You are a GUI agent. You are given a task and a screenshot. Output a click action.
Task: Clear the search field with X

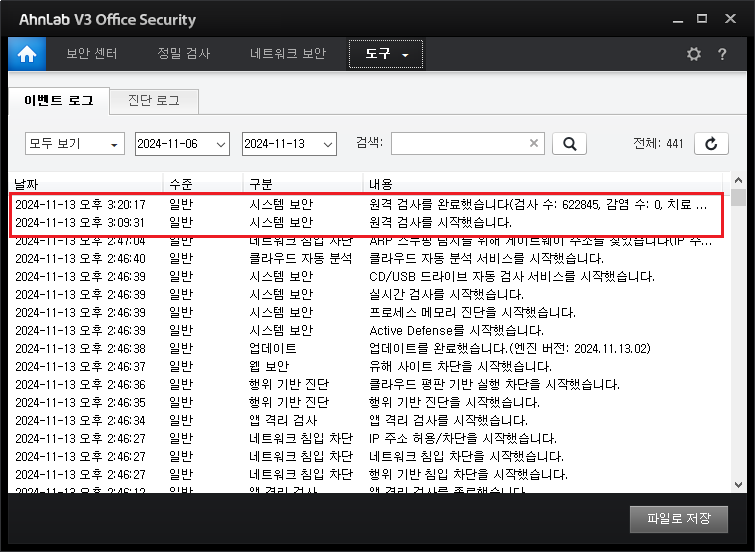click(534, 143)
